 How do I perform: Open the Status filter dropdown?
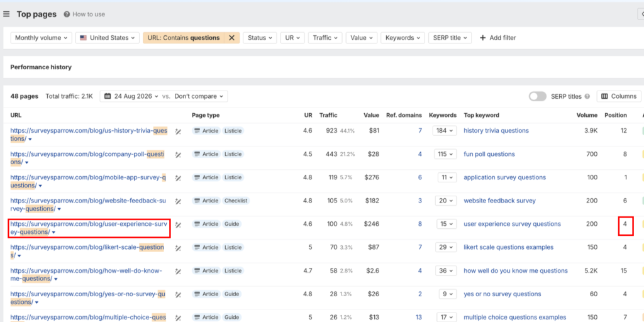(260, 38)
